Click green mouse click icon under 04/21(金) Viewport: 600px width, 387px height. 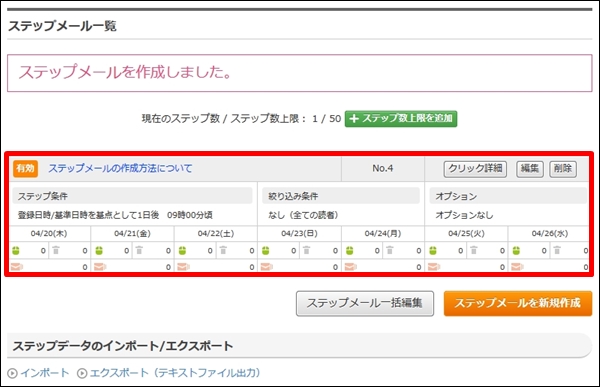click(99, 251)
